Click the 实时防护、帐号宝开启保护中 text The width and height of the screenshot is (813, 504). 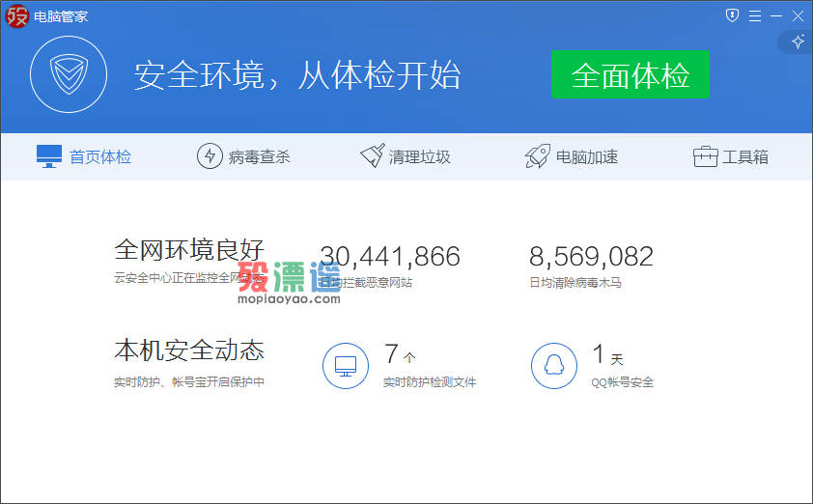tap(189, 382)
